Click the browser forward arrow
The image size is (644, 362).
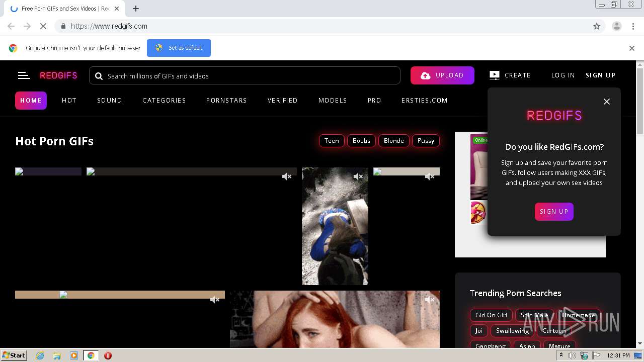(27, 26)
